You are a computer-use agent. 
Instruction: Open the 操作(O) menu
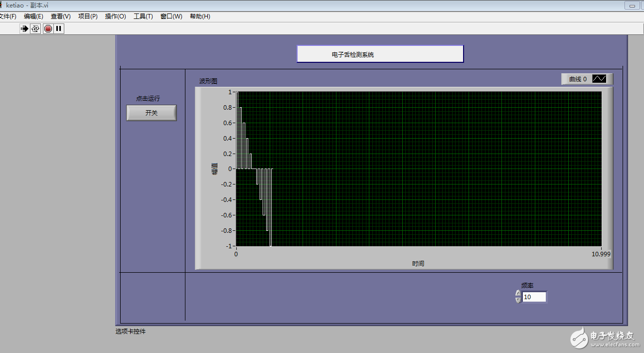[116, 16]
